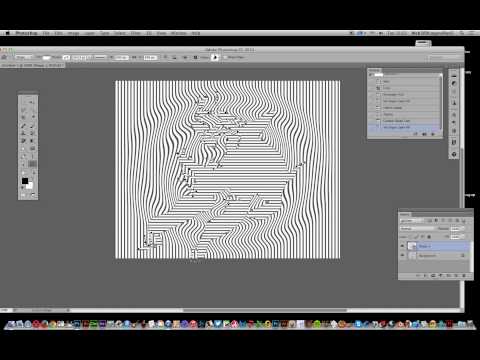The width and height of the screenshot is (480, 360).
Task: Toggle lock position in Layers panel
Action: point(422,237)
